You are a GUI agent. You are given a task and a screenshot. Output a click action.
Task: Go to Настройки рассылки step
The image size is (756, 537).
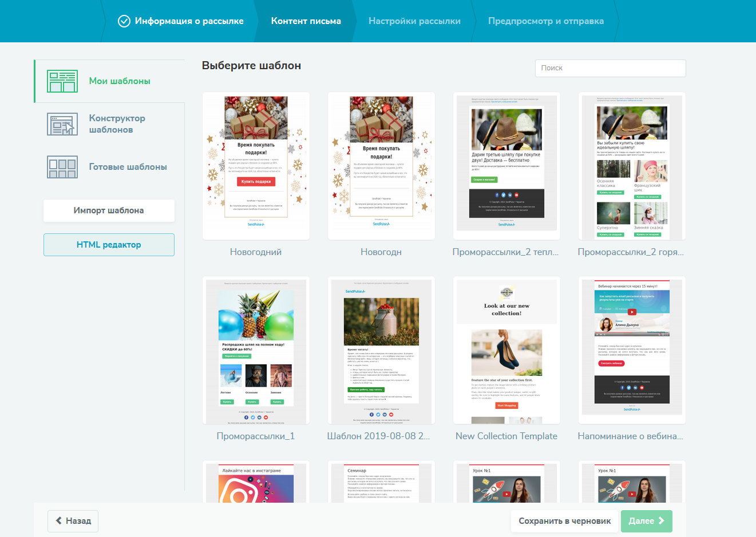coord(414,21)
